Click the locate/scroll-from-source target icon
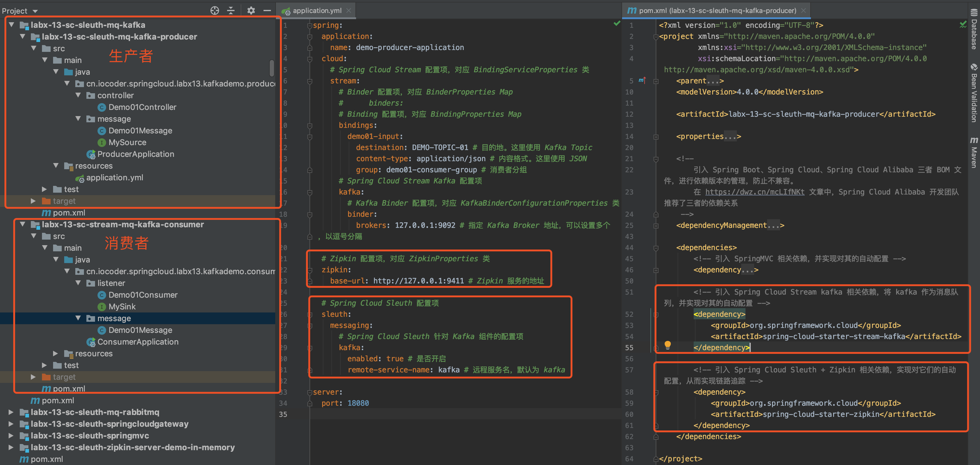Image resolution: width=980 pixels, height=465 pixels. click(x=214, y=11)
